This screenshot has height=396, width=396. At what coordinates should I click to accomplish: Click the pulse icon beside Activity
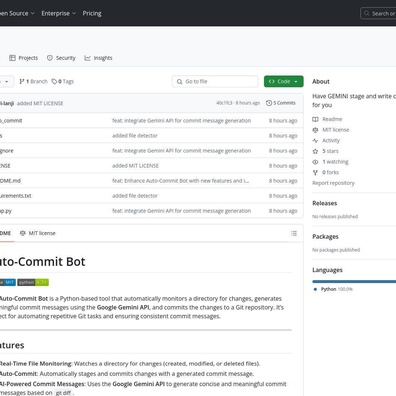tap(315, 141)
